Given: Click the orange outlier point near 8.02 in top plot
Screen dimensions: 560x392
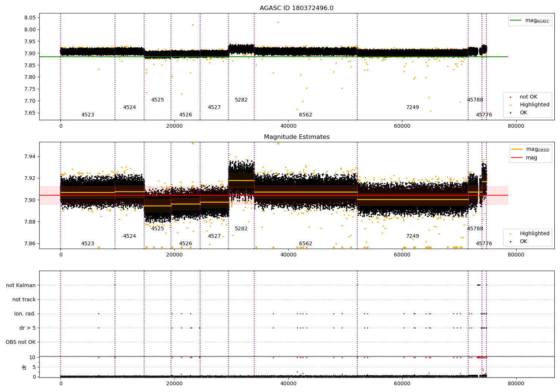Looking at the screenshot, I should tap(193, 25).
